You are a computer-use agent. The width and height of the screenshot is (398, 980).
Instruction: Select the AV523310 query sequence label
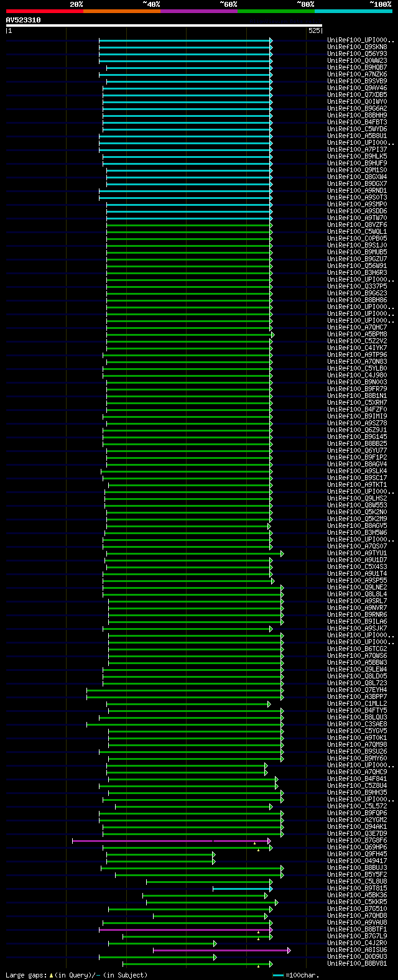point(24,20)
